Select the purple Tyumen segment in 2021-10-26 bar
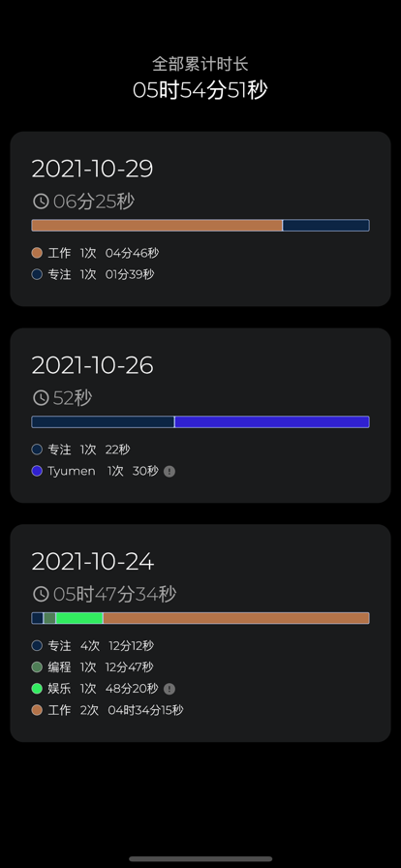401x868 pixels. tap(272, 421)
